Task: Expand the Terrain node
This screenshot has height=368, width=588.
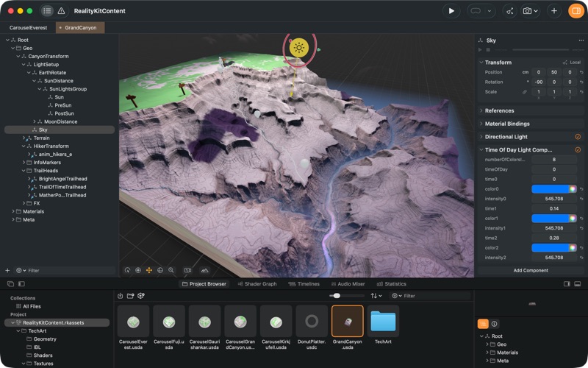Action: tap(24, 138)
